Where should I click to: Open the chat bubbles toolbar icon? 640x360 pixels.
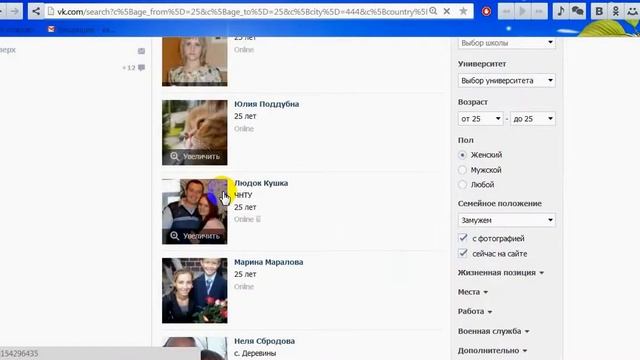pyautogui.click(x=577, y=11)
